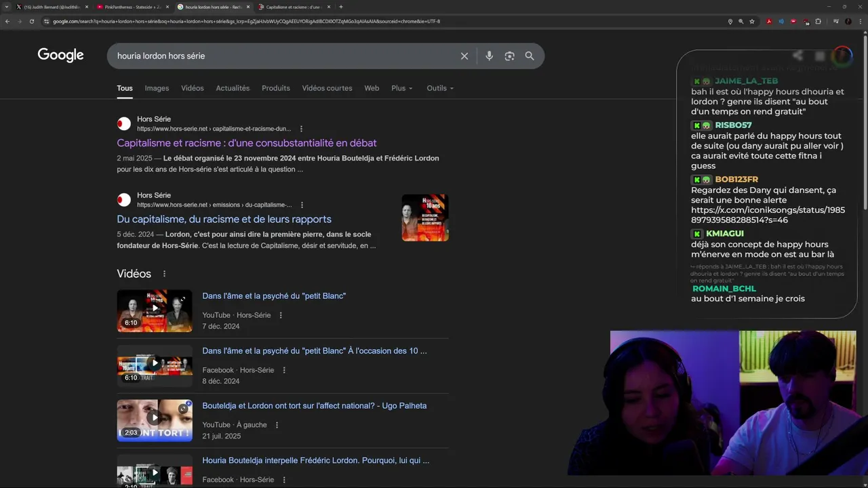Select the Produits search filter

click(x=276, y=88)
